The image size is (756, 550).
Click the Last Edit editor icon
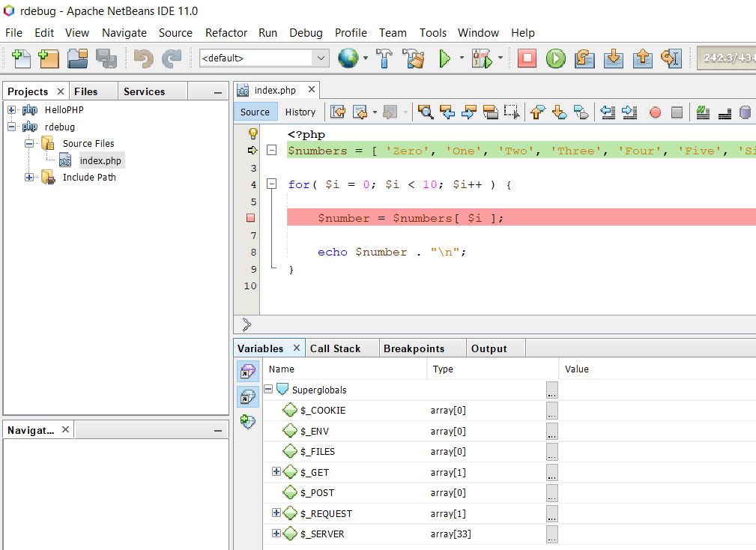(x=338, y=112)
